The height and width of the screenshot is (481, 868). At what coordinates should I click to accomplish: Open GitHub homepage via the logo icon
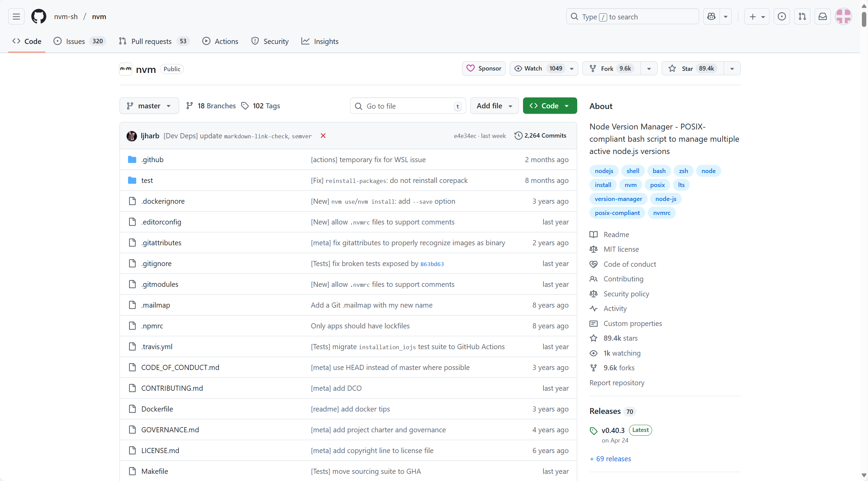(x=38, y=16)
